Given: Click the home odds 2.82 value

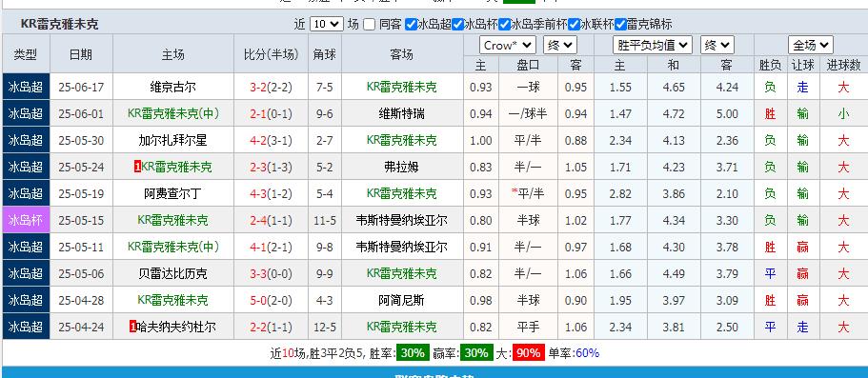Looking at the screenshot, I should point(620,193).
